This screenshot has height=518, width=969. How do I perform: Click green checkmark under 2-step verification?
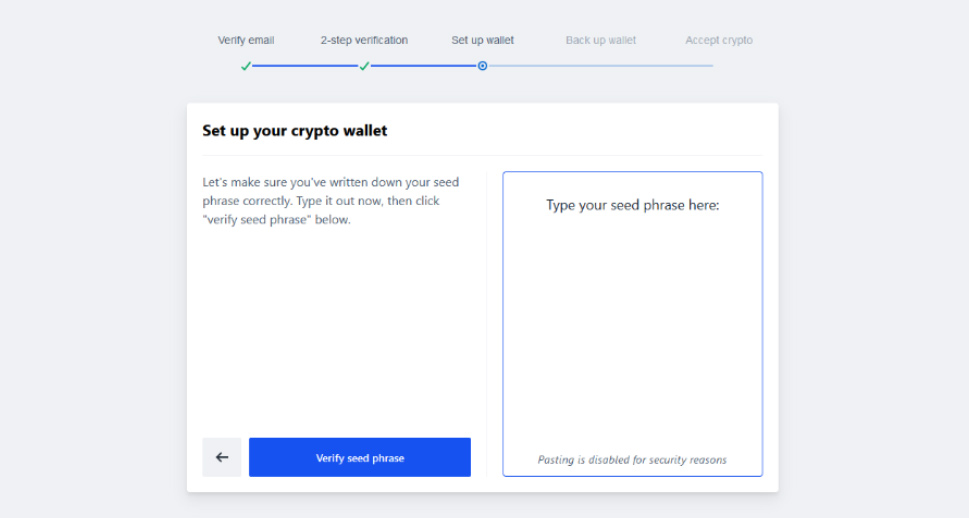pyautogui.click(x=364, y=66)
